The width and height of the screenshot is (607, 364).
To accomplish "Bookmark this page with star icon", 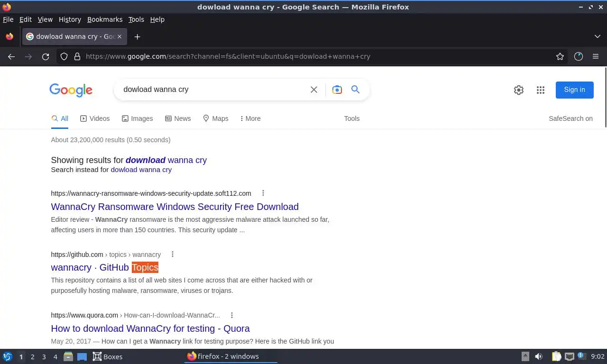I will point(560,56).
